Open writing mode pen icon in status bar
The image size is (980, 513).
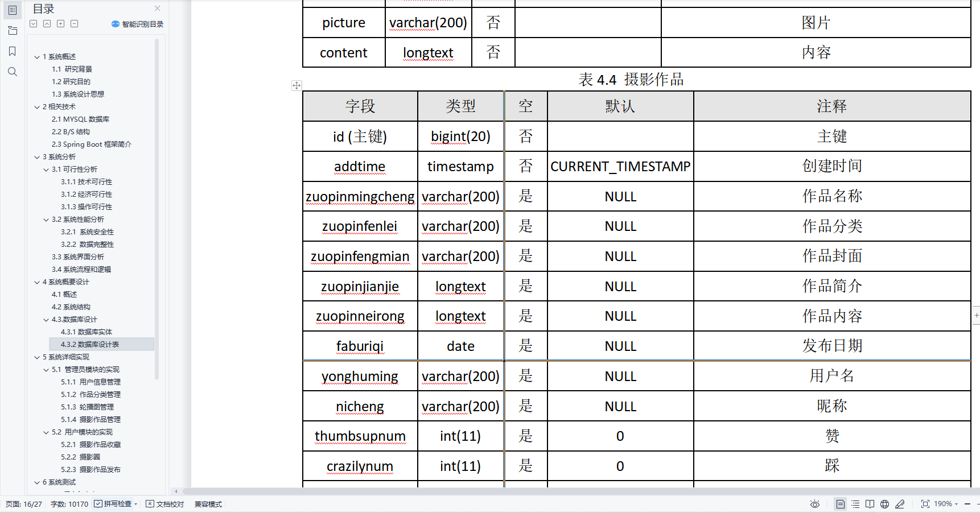pyautogui.click(x=900, y=504)
